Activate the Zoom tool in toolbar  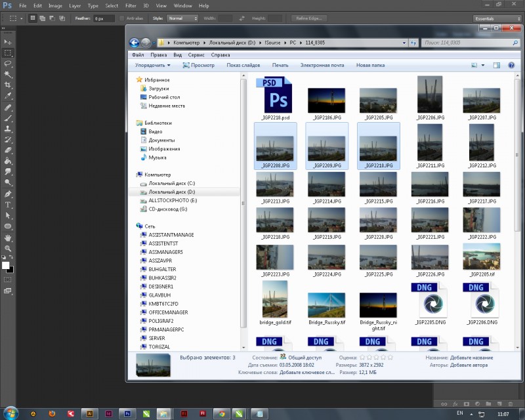pos(8,248)
